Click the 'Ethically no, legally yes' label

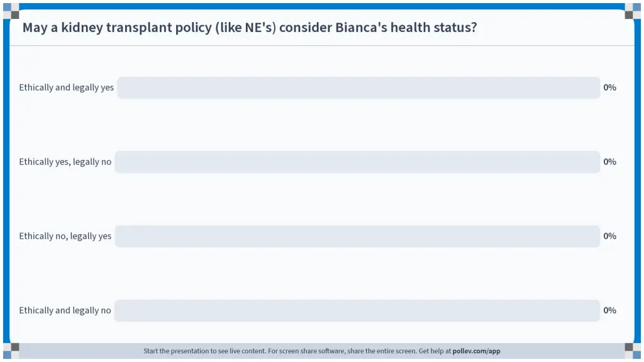click(x=65, y=236)
